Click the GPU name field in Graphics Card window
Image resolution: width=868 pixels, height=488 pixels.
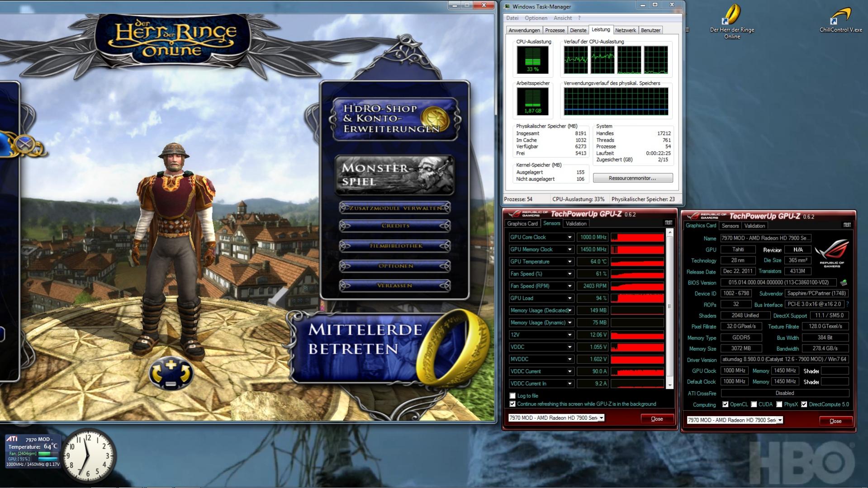766,238
